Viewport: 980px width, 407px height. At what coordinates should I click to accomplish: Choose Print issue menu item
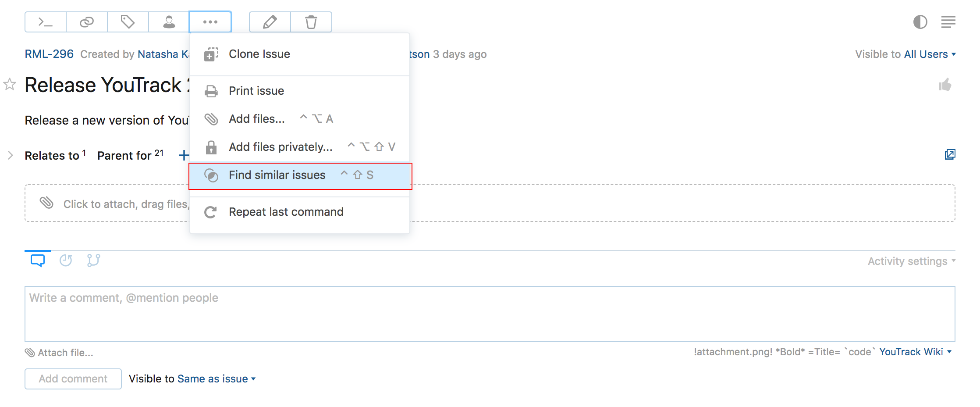tap(300, 91)
